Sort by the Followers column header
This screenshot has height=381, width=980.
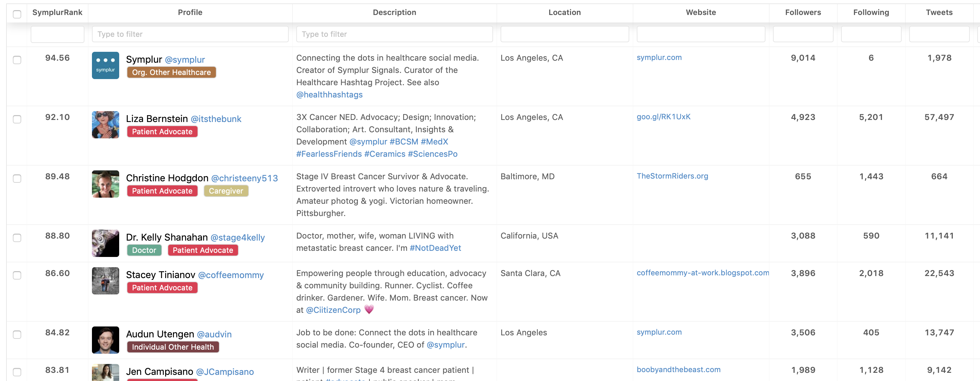[803, 13]
